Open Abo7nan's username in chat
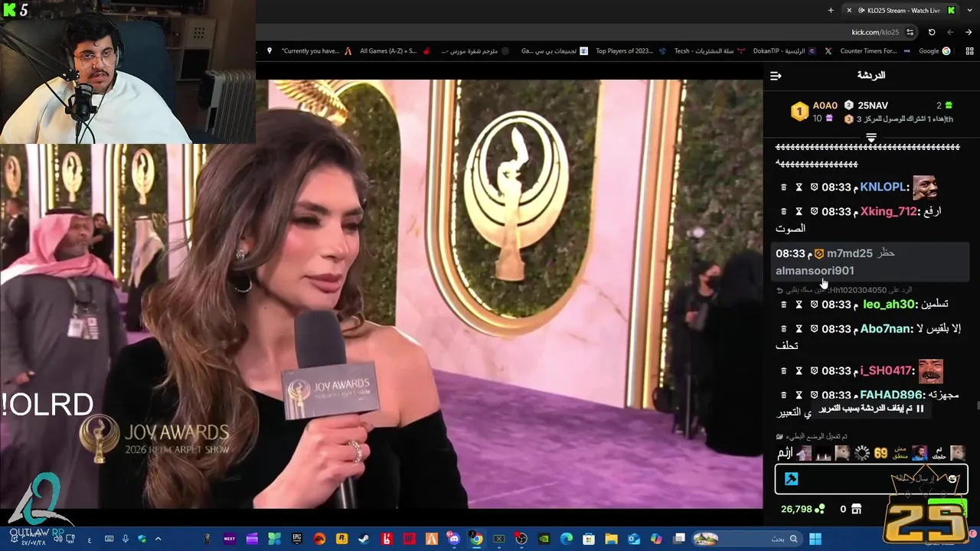This screenshot has width=980, height=551. tap(887, 329)
